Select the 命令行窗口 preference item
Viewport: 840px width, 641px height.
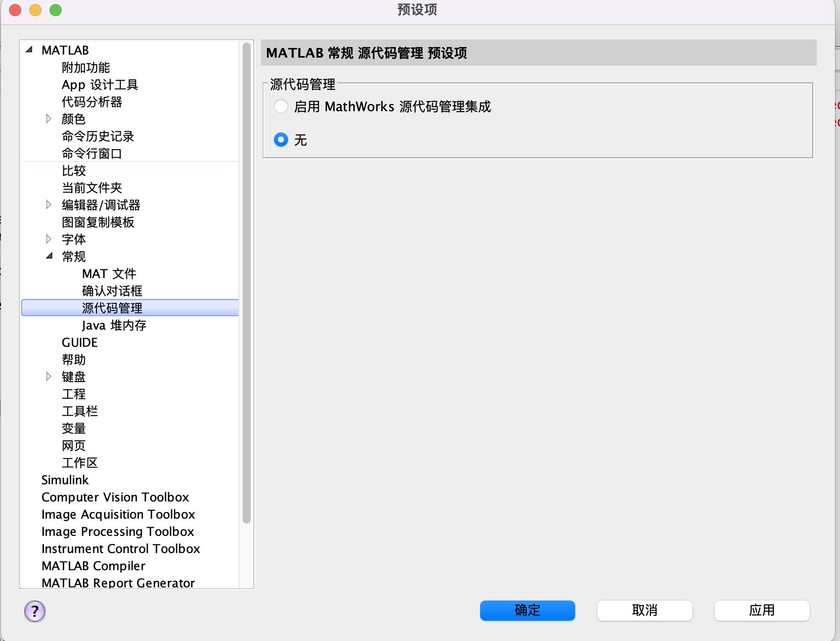coord(92,153)
